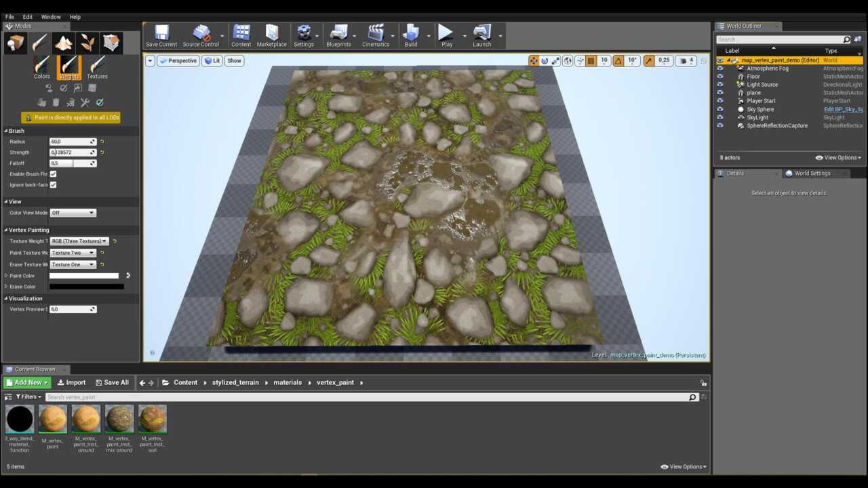This screenshot has height=488, width=868.
Task: Select the Weights paint brush
Action: point(69,68)
